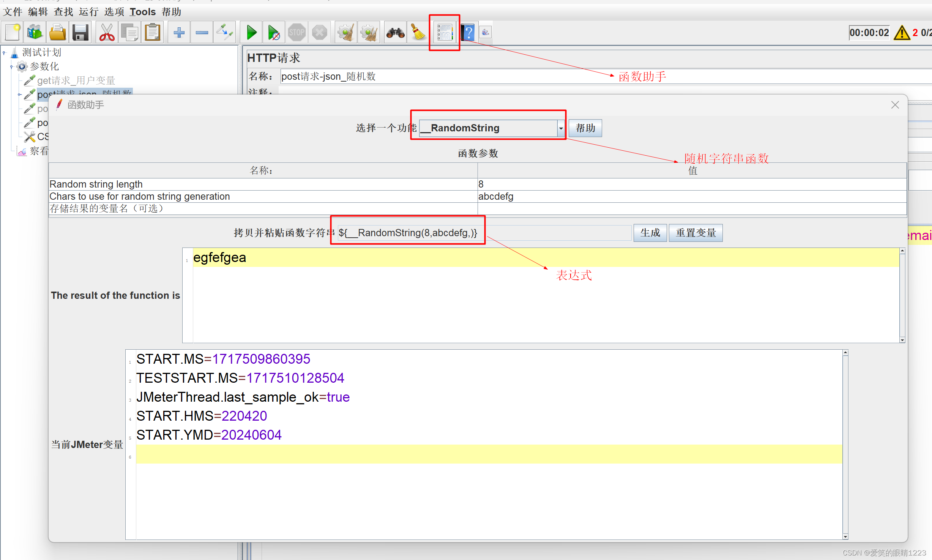Click the Open folder icon
Image resolution: width=932 pixels, height=560 pixels.
58,33
